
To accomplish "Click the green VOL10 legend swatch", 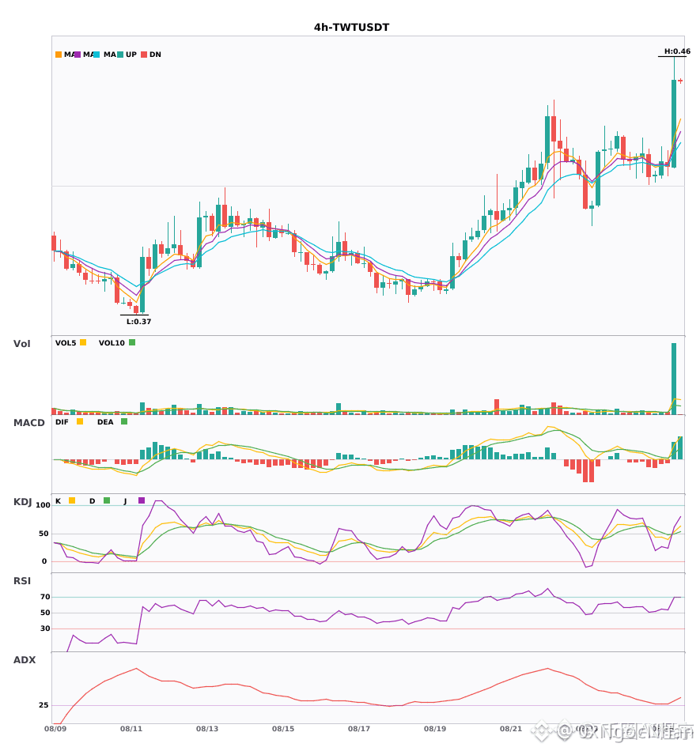I will pos(132,342).
